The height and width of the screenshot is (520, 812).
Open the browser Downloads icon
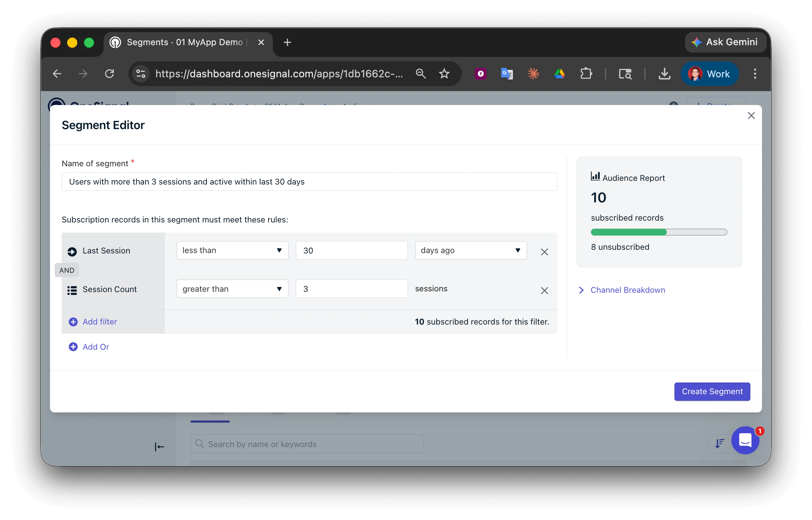(664, 74)
